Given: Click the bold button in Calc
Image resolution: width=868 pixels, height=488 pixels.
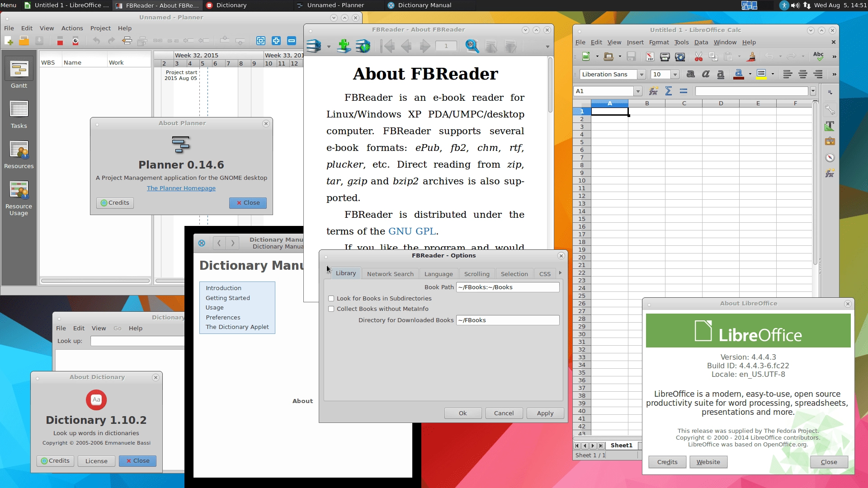Looking at the screenshot, I should [x=690, y=75].
